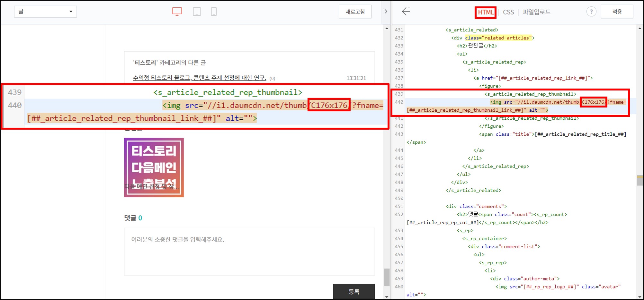Click the <s_rp_container> line 454
The height and width of the screenshot is (300, 644).
click(x=484, y=238)
